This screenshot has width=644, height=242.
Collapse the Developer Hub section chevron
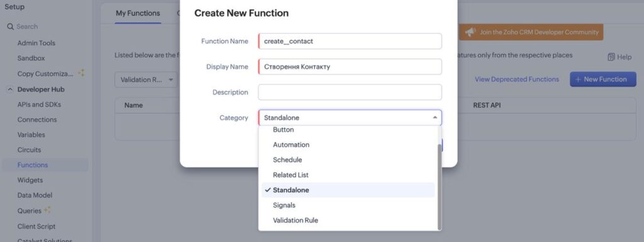point(10,89)
